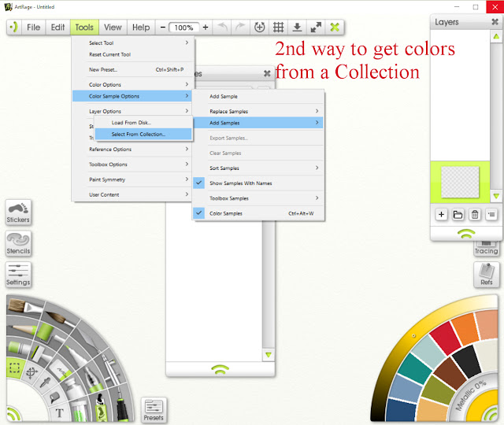Add a new layer with plus button
Screen dimensions: 504x425
(x=441, y=214)
